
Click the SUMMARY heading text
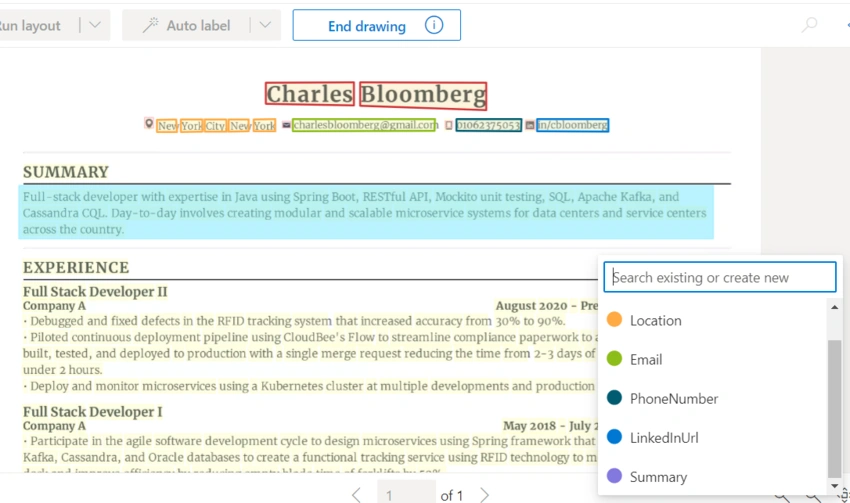tap(66, 172)
